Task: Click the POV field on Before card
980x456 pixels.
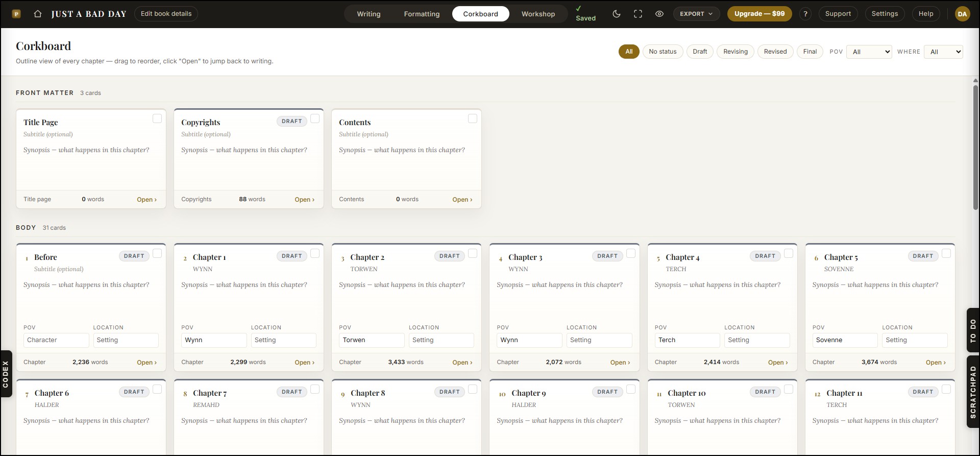Action: point(56,340)
